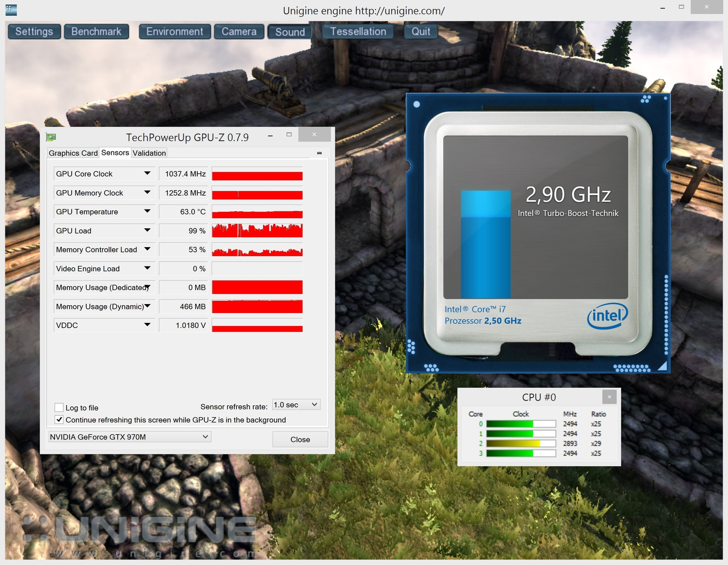Click the 1252.8 MHz memory clock value

point(184,193)
